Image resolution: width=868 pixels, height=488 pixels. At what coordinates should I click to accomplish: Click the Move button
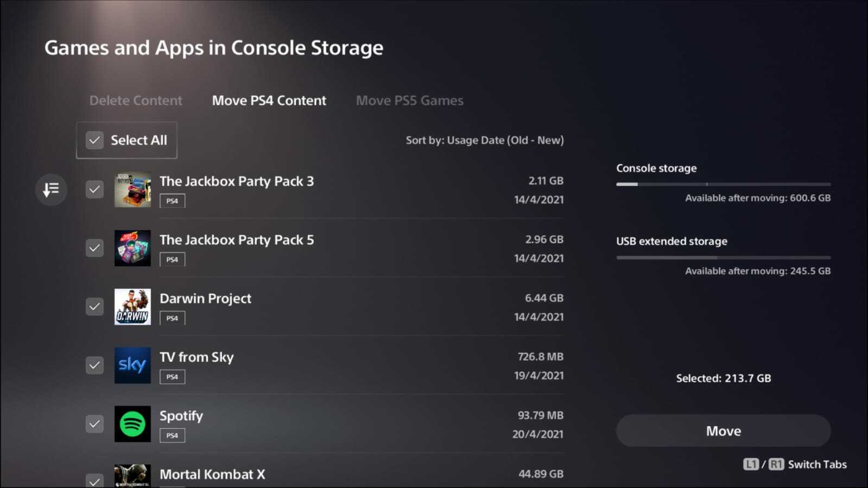pyautogui.click(x=723, y=431)
